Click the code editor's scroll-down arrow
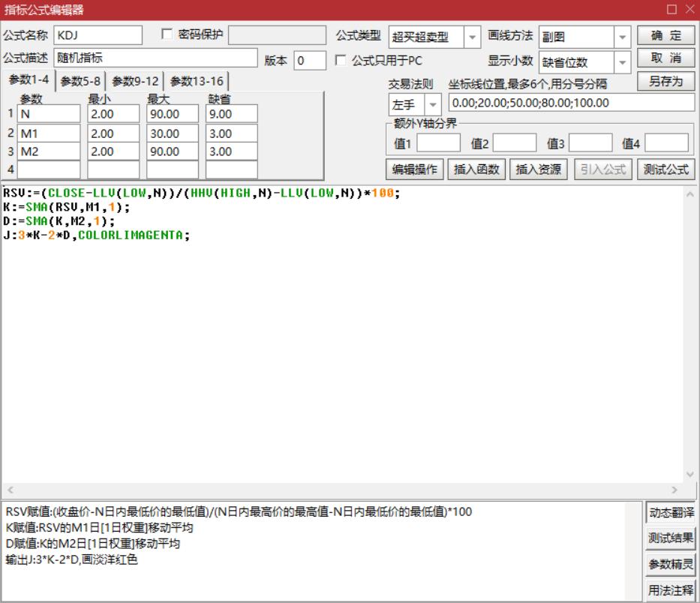 coord(690,474)
